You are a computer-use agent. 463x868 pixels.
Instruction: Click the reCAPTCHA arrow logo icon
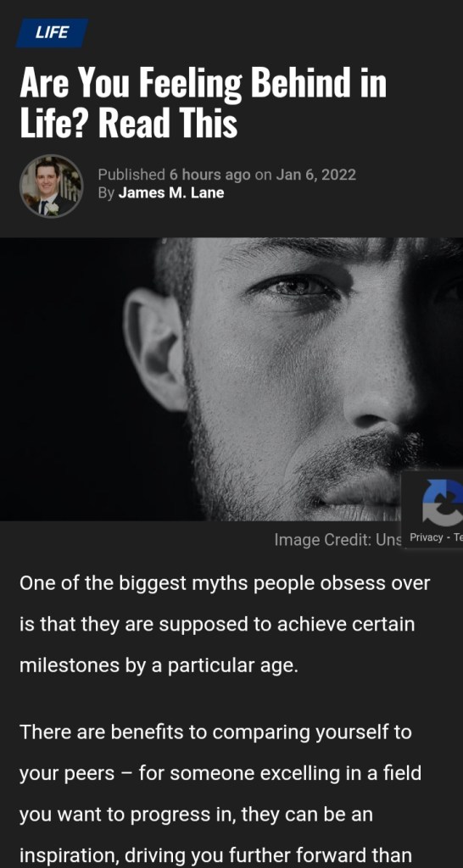click(x=443, y=503)
